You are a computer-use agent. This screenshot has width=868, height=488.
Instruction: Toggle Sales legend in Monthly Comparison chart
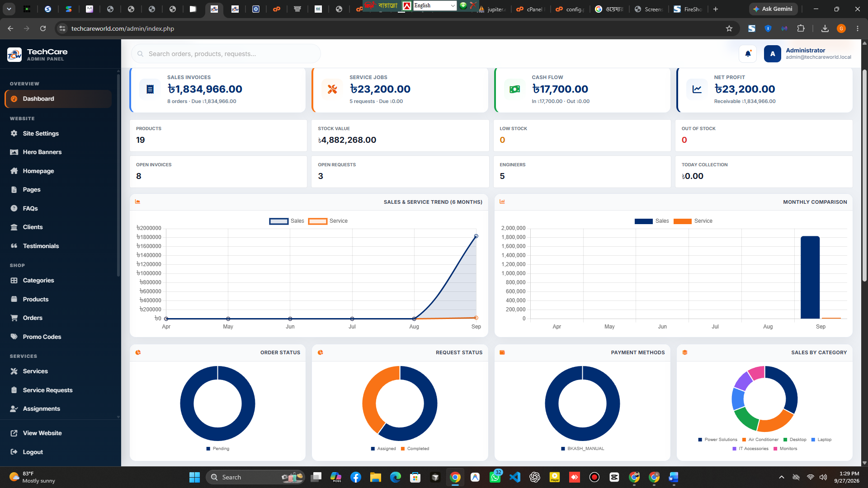point(651,221)
